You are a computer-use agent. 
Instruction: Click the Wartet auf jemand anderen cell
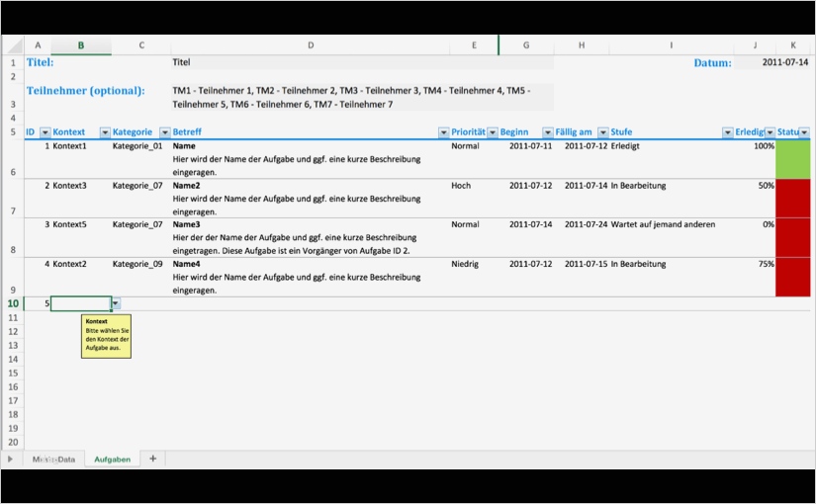pyautogui.click(x=672, y=238)
